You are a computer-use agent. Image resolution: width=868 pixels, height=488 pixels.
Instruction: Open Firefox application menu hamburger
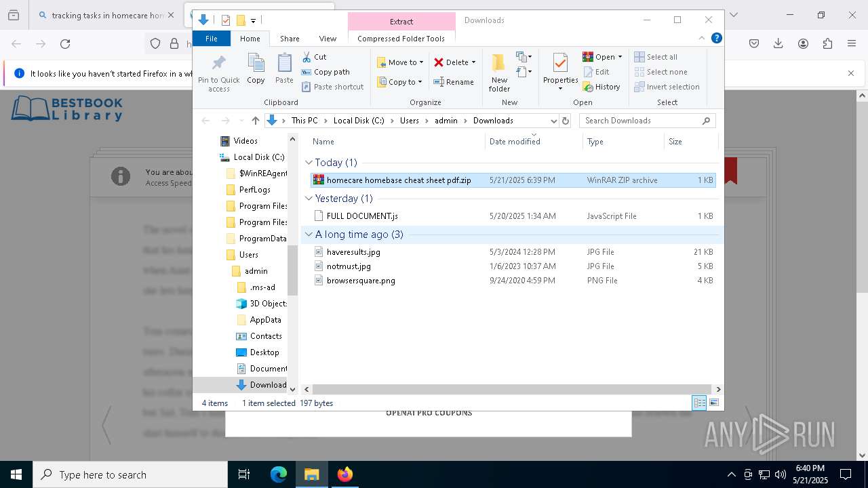pyautogui.click(x=852, y=44)
